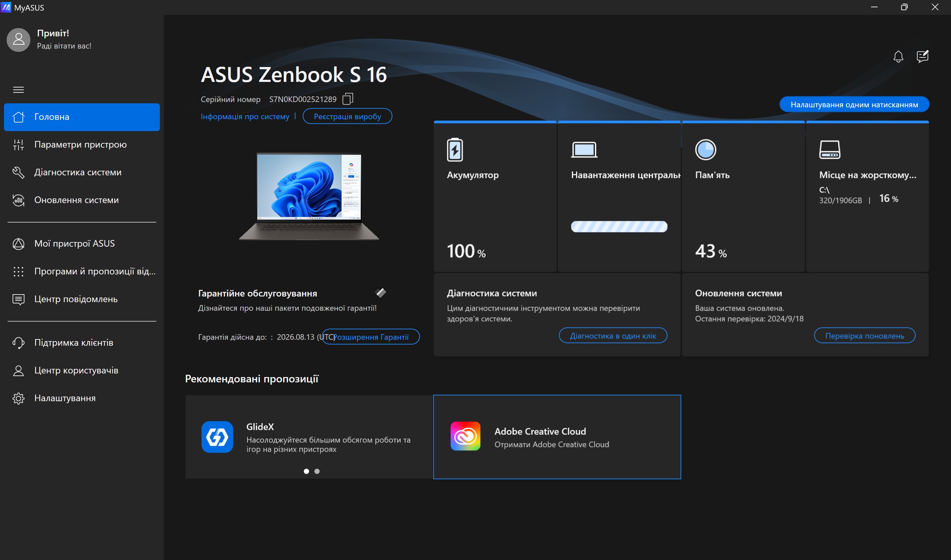The height and width of the screenshot is (560, 951).
Task: Click Акумулятор card title
Action: [x=473, y=175]
